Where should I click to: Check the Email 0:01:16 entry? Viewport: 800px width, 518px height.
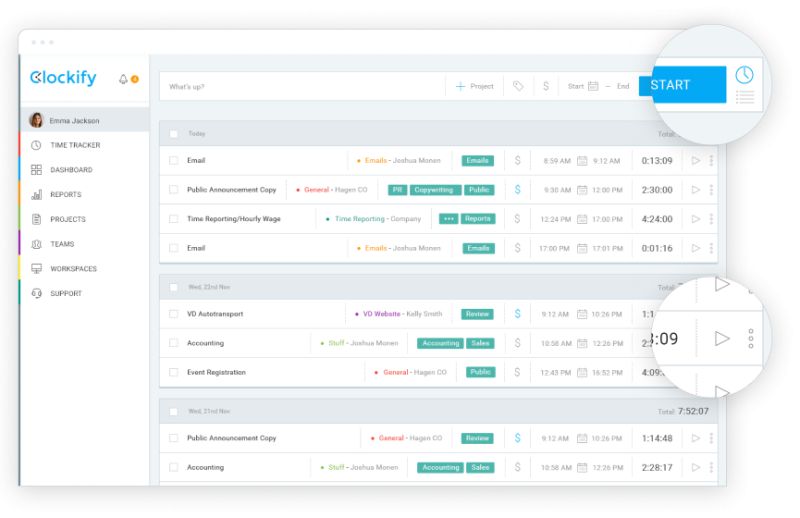[x=174, y=248]
